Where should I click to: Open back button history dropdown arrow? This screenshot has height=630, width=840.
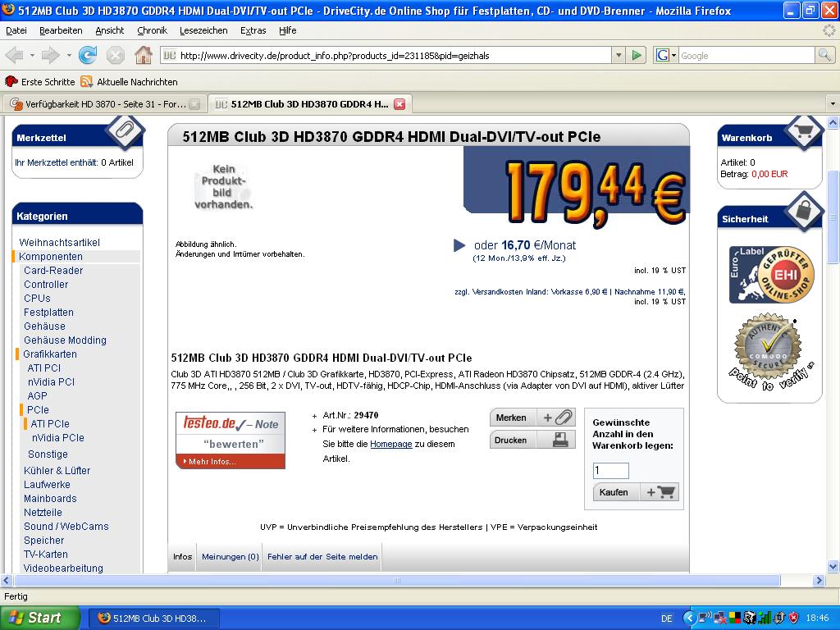click(32, 55)
